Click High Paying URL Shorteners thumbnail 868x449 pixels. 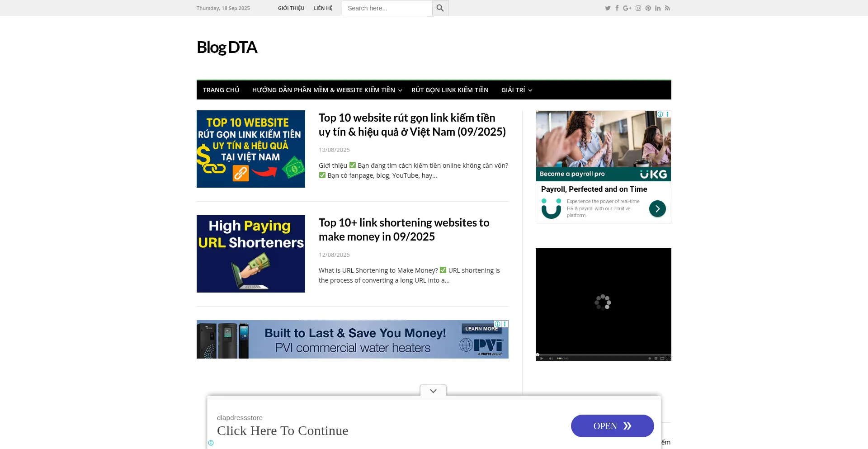point(251,254)
